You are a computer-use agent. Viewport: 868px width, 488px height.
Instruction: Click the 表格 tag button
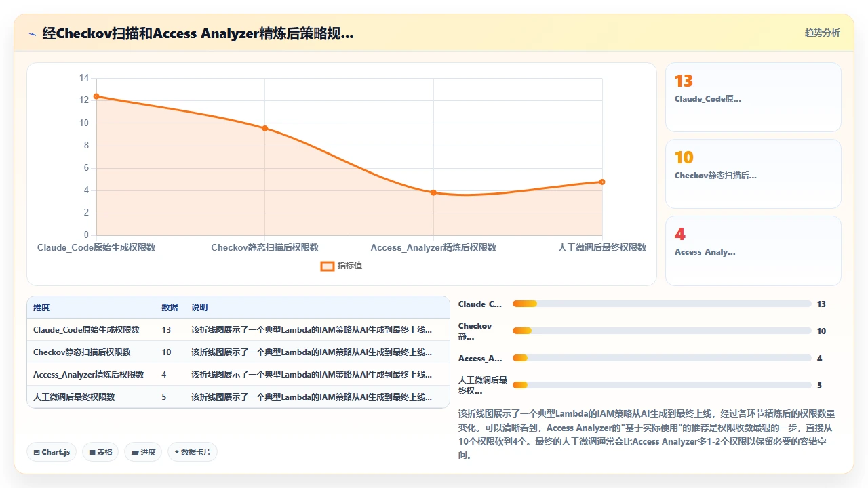tap(100, 452)
